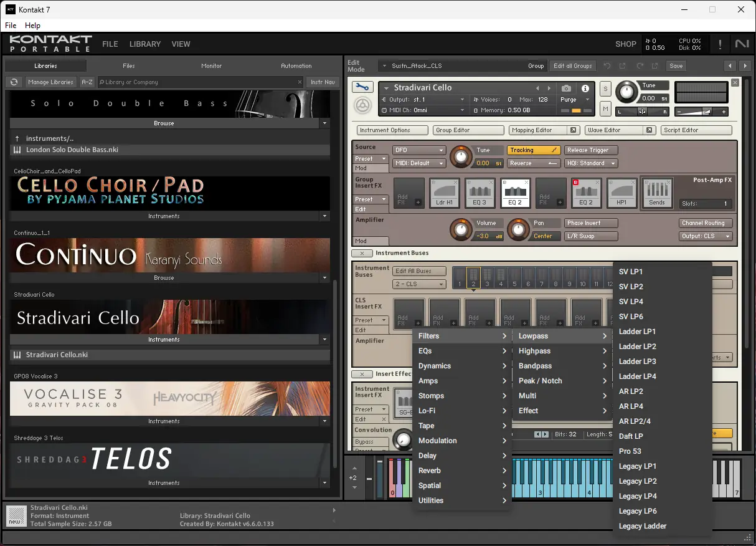Close the Stradivari Cello instrument header
The width and height of the screenshot is (756, 546).
click(735, 83)
